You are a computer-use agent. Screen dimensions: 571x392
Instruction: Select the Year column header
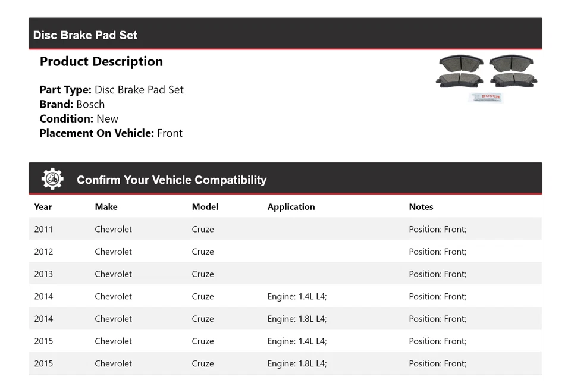tap(43, 207)
